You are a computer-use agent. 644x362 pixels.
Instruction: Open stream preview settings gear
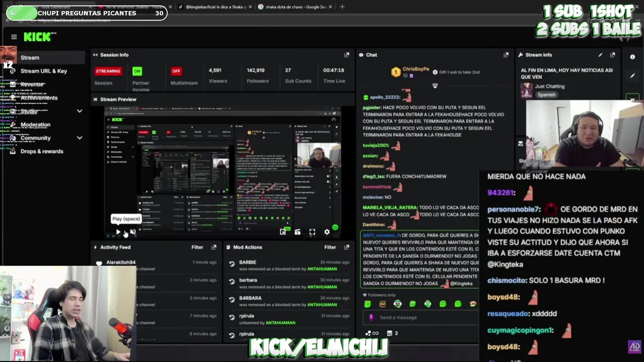click(327, 232)
